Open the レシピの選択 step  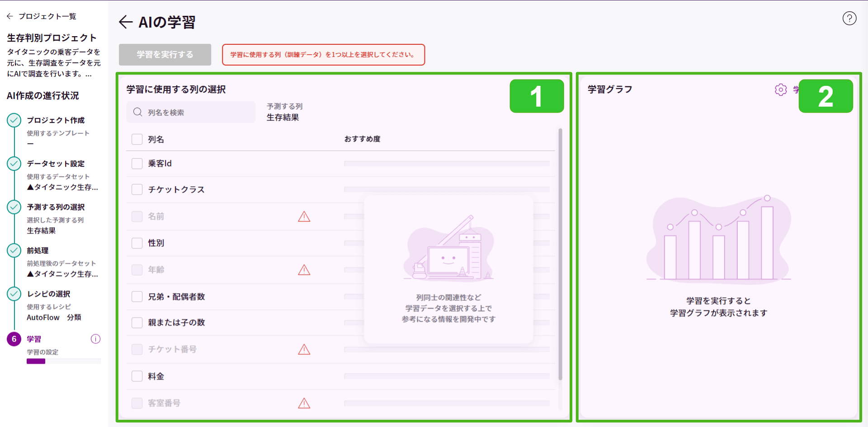(48, 294)
